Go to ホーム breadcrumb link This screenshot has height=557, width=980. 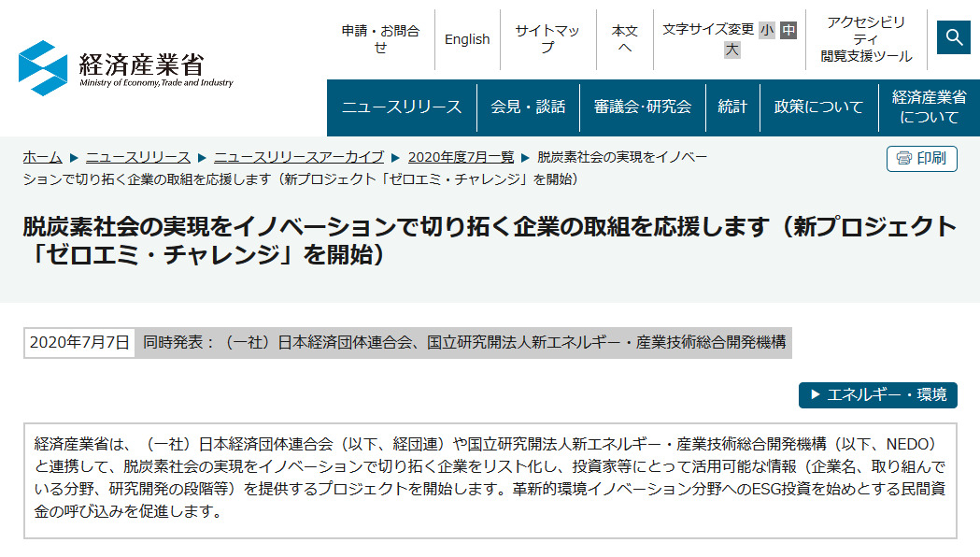click(42, 157)
